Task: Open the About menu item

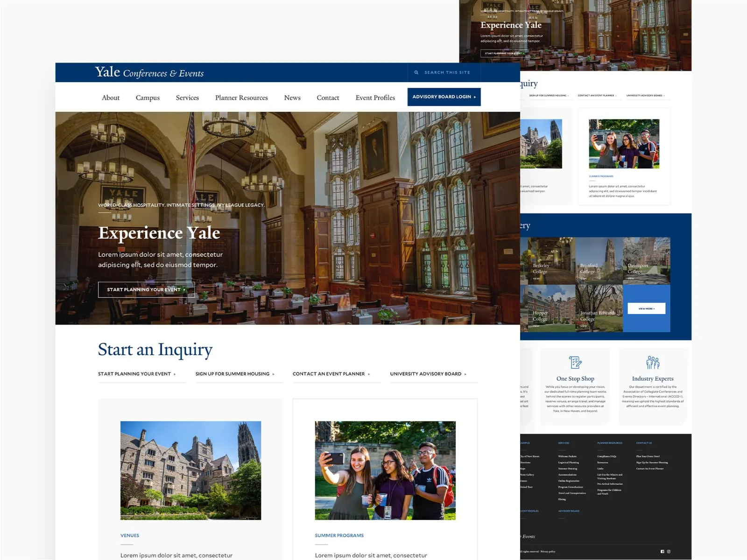Action: [111, 98]
